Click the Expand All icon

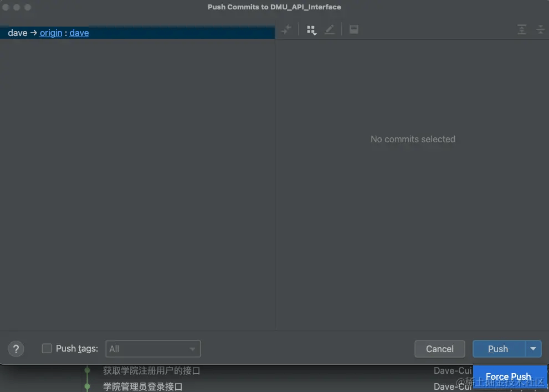[x=522, y=30]
